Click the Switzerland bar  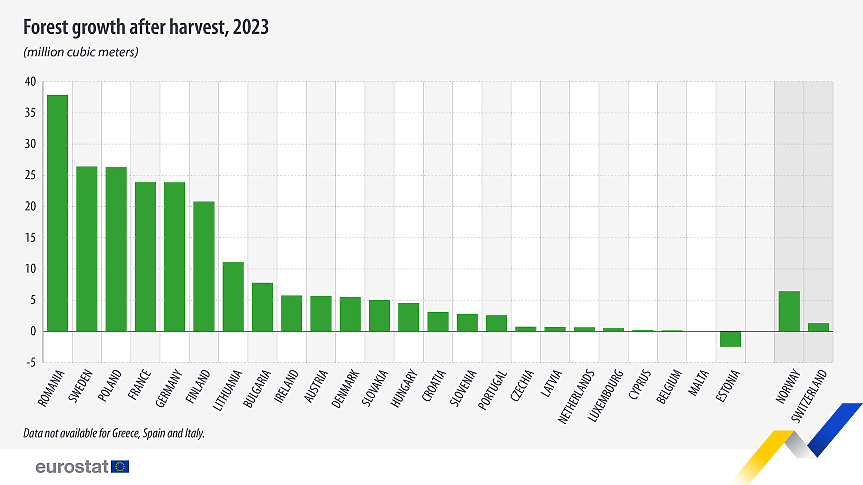click(x=818, y=327)
